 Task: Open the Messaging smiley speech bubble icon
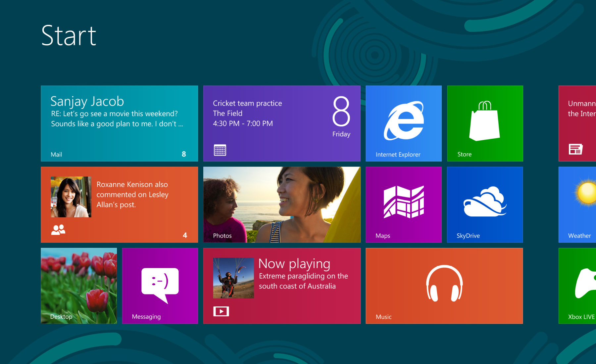point(160,285)
